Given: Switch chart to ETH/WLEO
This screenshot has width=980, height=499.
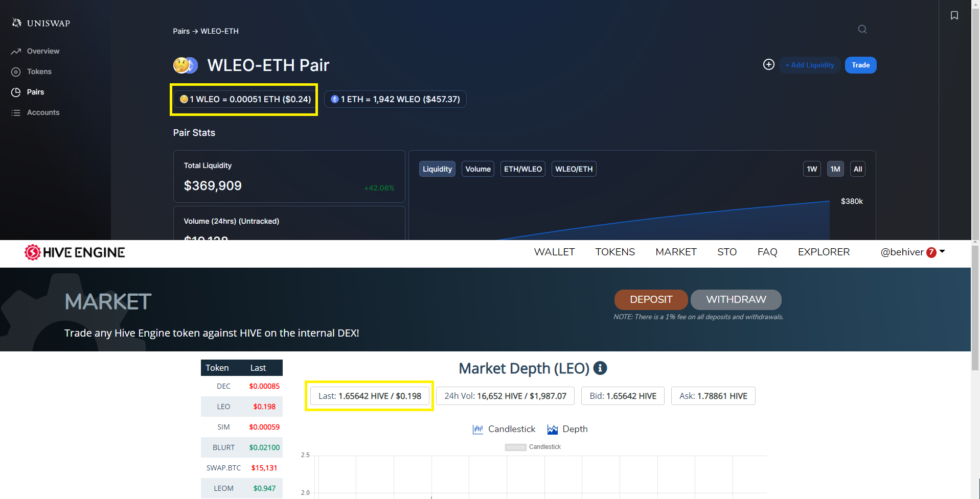Looking at the screenshot, I should (523, 169).
